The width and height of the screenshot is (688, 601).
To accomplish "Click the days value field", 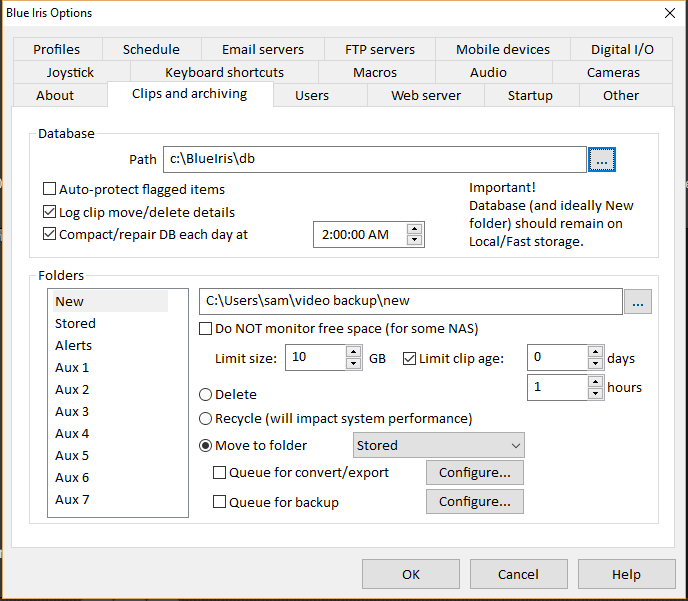I will click(558, 358).
